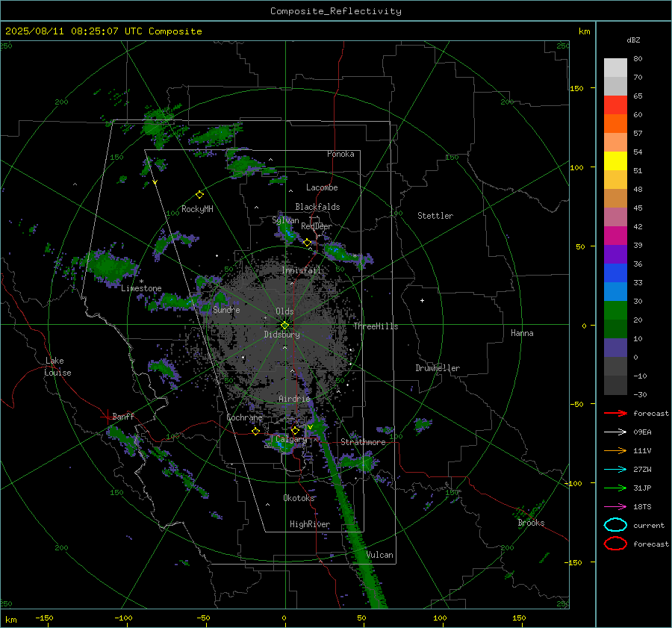
Task: Click the light blue 30-33 dBZ swatch
Action: [615, 292]
